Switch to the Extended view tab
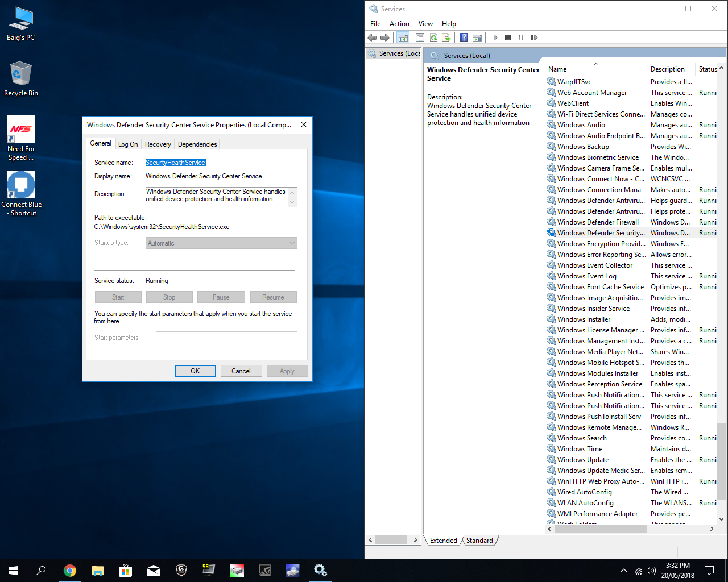 [x=443, y=541]
